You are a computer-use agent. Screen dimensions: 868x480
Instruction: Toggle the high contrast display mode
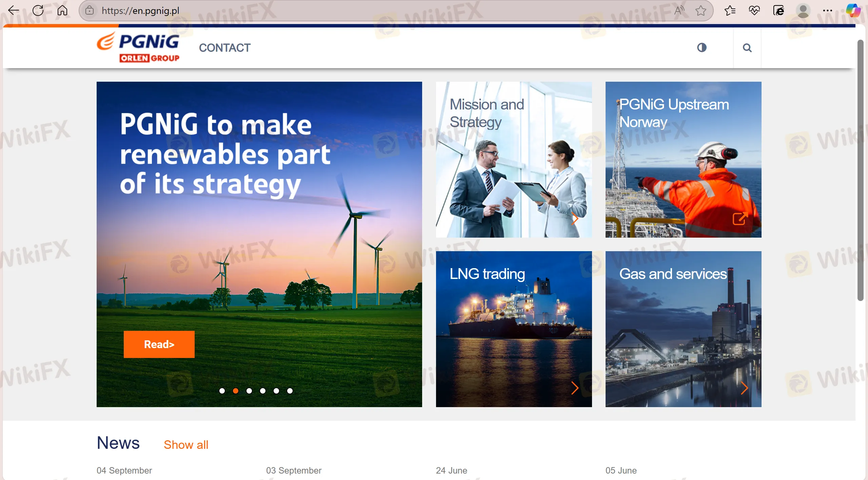coord(702,47)
